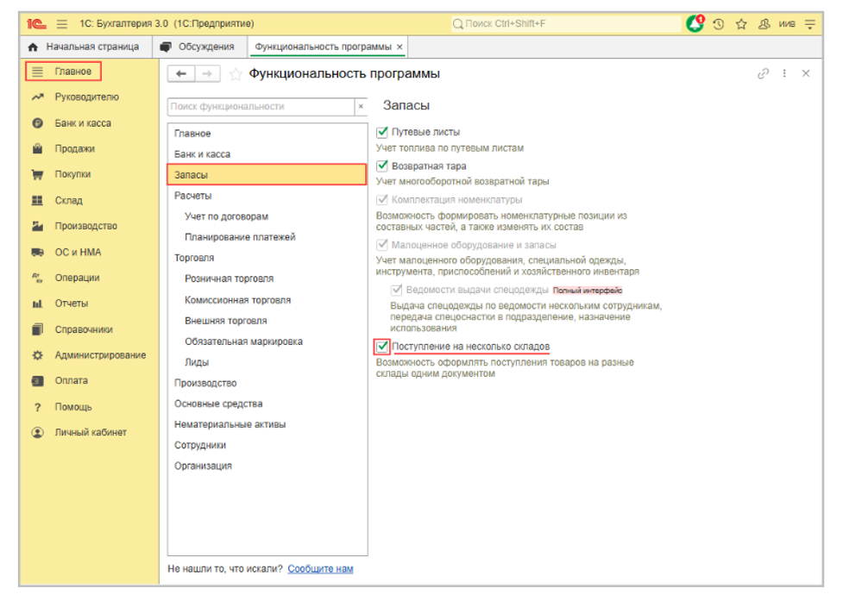Select Нематериальные активы item
Image resolution: width=868 pixels, height=601 pixels.
[x=267, y=424]
